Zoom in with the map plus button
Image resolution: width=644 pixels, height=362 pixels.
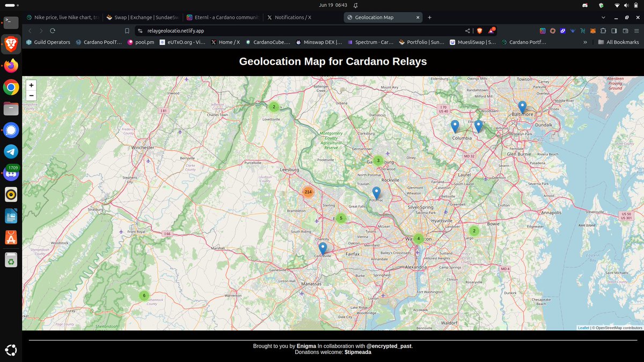(x=31, y=85)
